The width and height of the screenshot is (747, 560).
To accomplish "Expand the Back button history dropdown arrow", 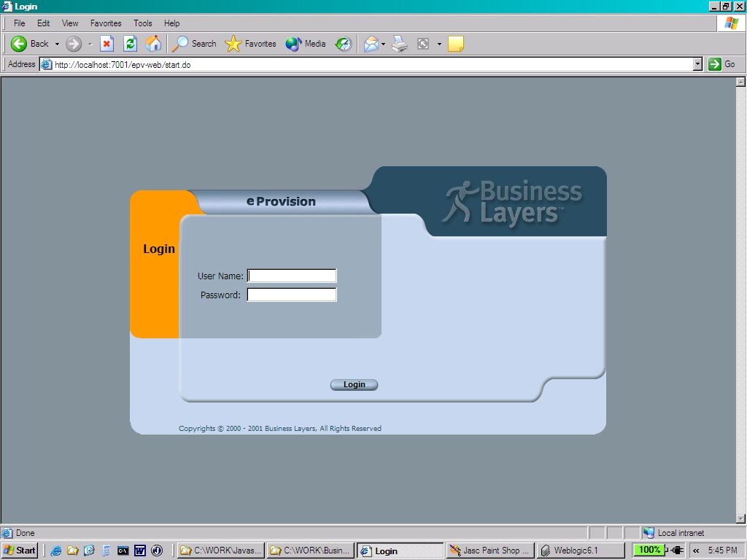I will point(57,44).
